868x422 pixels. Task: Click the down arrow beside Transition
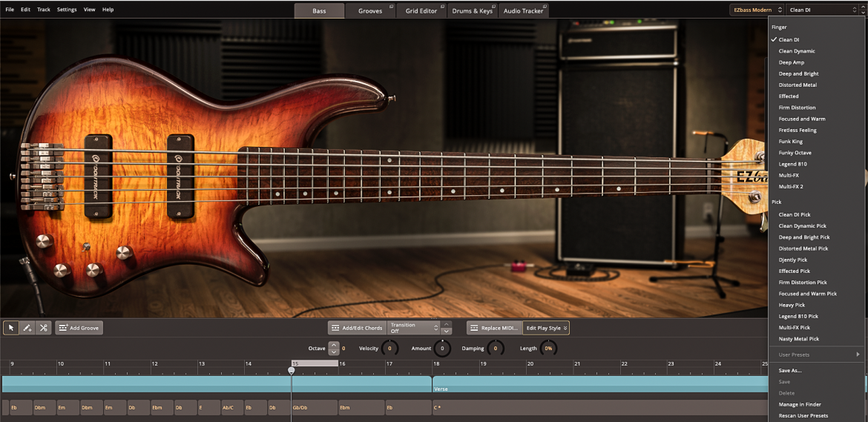click(446, 332)
